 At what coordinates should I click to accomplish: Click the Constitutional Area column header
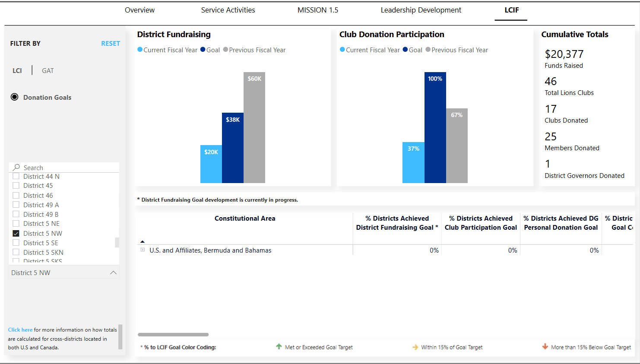click(245, 218)
